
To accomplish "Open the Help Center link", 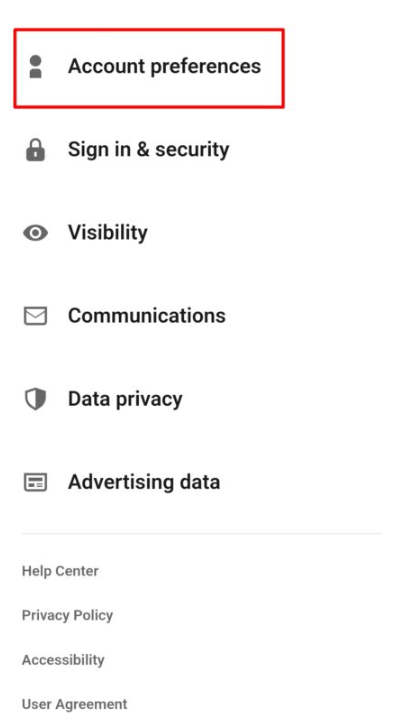I will click(x=60, y=571).
